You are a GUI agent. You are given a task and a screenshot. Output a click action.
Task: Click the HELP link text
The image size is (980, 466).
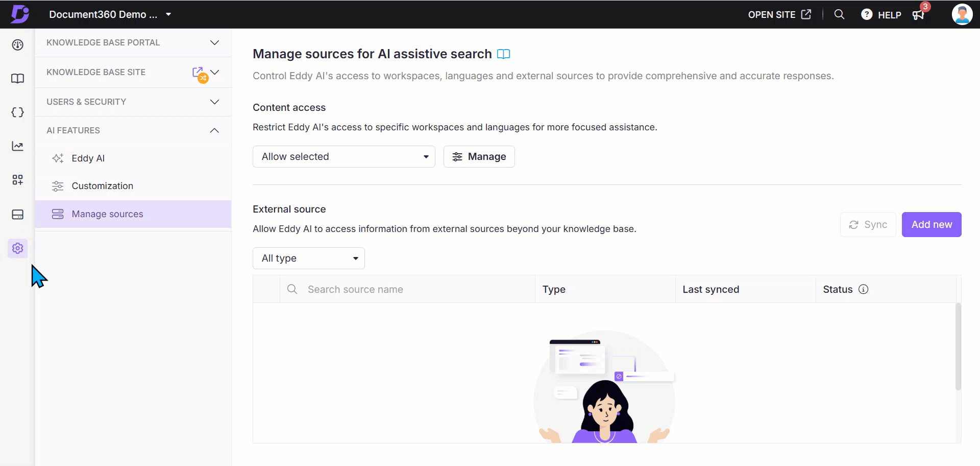(890, 15)
